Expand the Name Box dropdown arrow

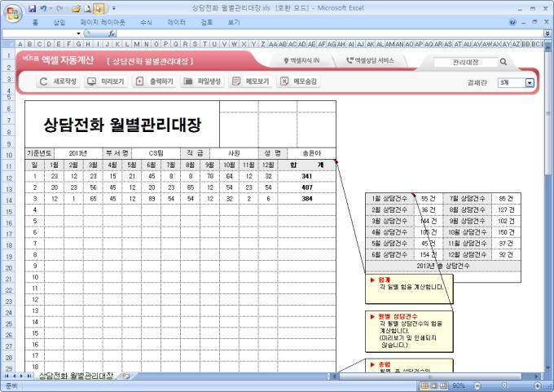[x=78, y=33]
